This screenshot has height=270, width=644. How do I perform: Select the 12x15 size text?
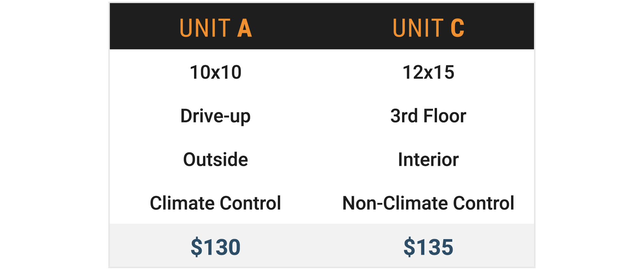428,72
